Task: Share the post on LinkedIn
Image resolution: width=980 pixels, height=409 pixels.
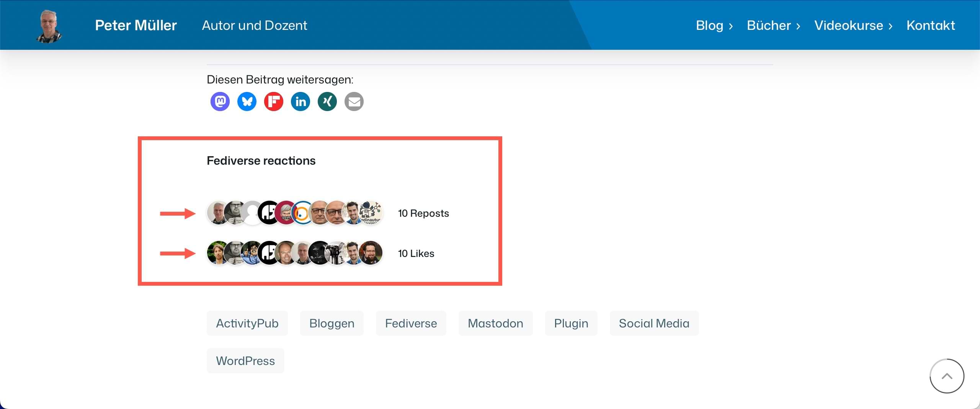Action: pyautogui.click(x=300, y=101)
